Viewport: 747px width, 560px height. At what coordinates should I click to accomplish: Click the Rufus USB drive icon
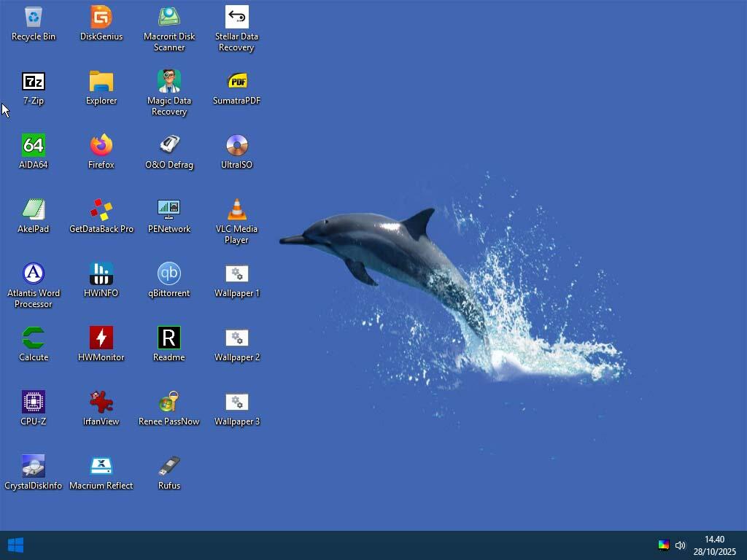[x=169, y=467]
